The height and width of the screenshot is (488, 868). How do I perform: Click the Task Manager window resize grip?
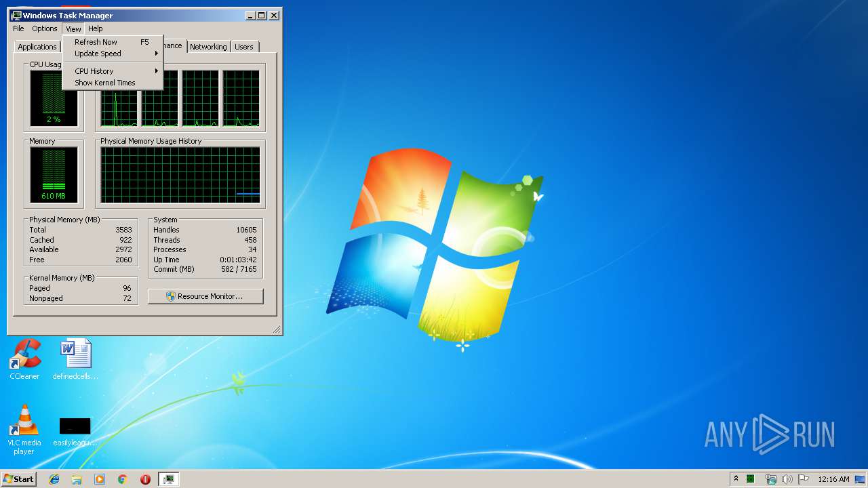tap(276, 329)
